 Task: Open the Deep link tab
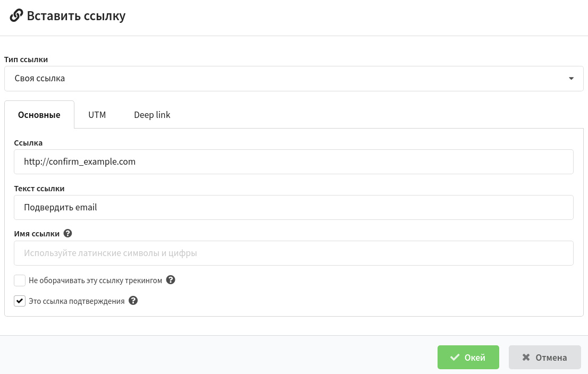(152, 115)
